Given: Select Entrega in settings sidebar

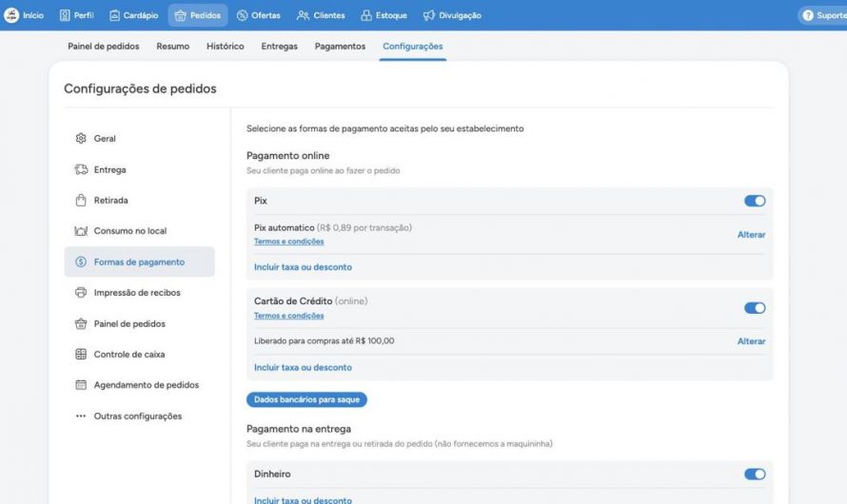Looking at the screenshot, I should click(139, 169).
